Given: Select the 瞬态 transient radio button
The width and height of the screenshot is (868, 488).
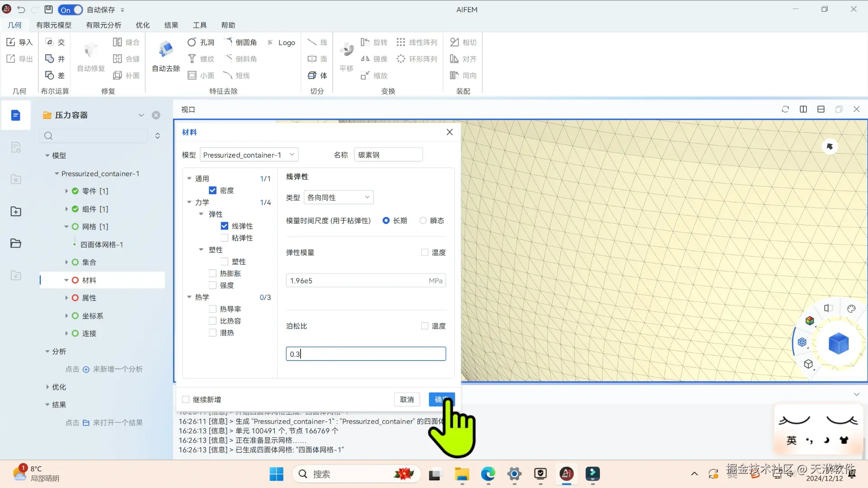Looking at the screenshot, I should (x=423, y=221).
